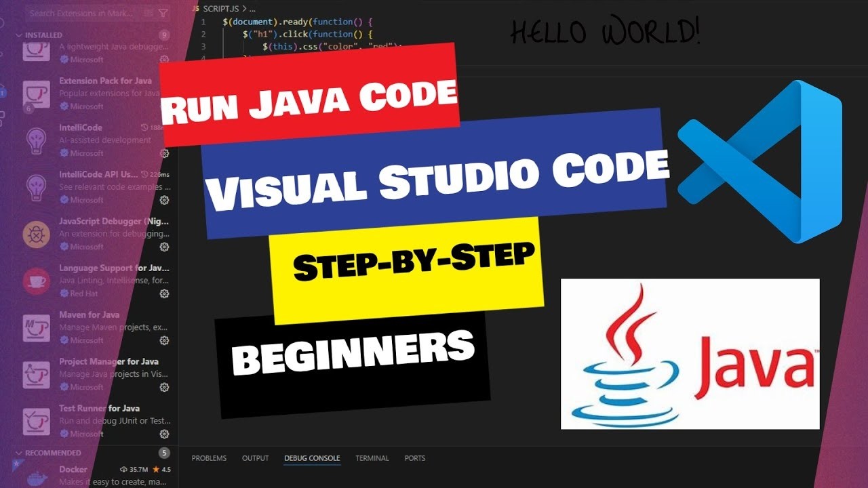This screenshot has height=488, width=868.
Task: Open manage gear for JavaScript Debugger
Action: click(164, 247)
